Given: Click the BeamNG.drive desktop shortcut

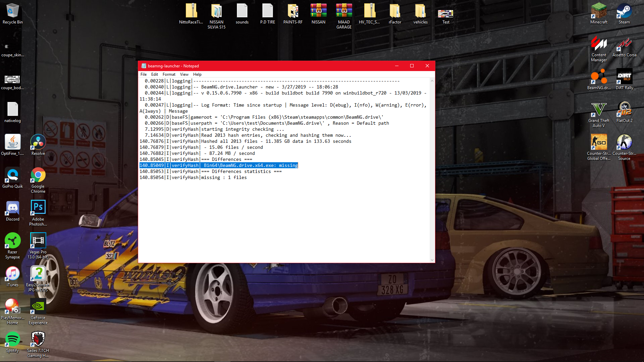Looking at the screenshot, I should [599, 78].
